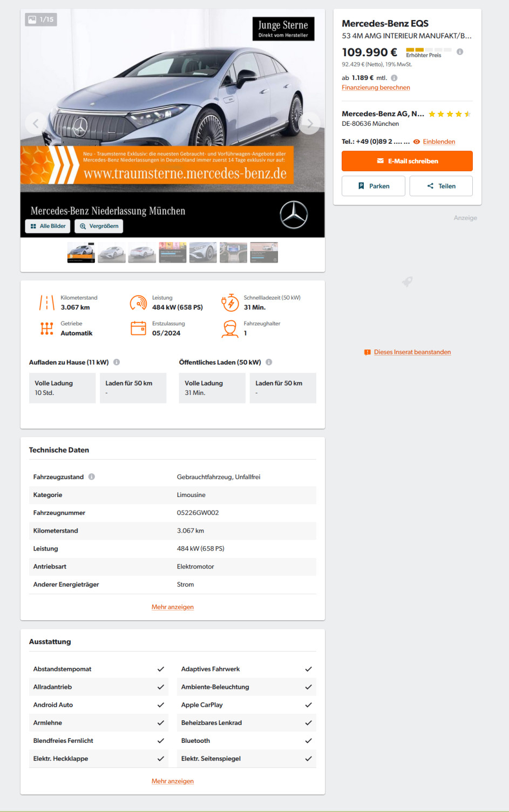Click the Elektr. Heckklappe checkmark

pyautogui.click(x=160, y=759)
